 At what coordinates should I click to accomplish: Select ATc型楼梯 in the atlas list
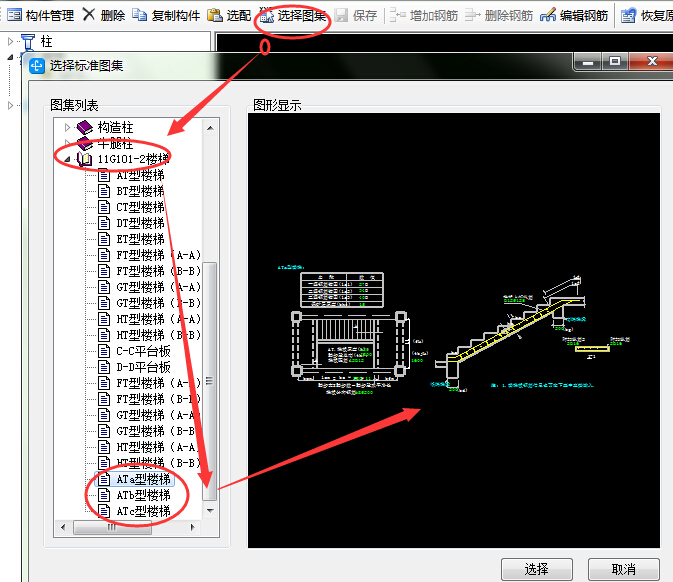[x=143, y=511]
